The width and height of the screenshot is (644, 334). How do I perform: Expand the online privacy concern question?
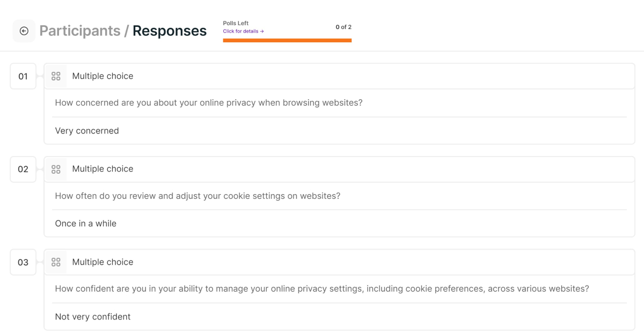208,102
